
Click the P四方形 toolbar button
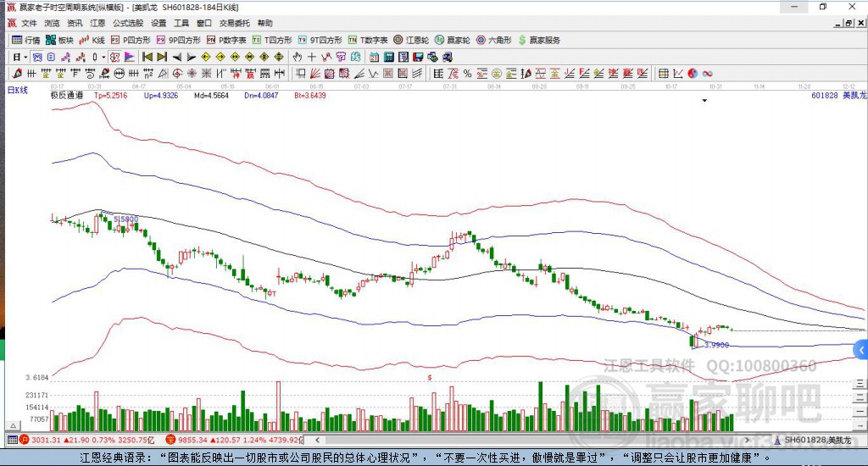coord(131,40)
